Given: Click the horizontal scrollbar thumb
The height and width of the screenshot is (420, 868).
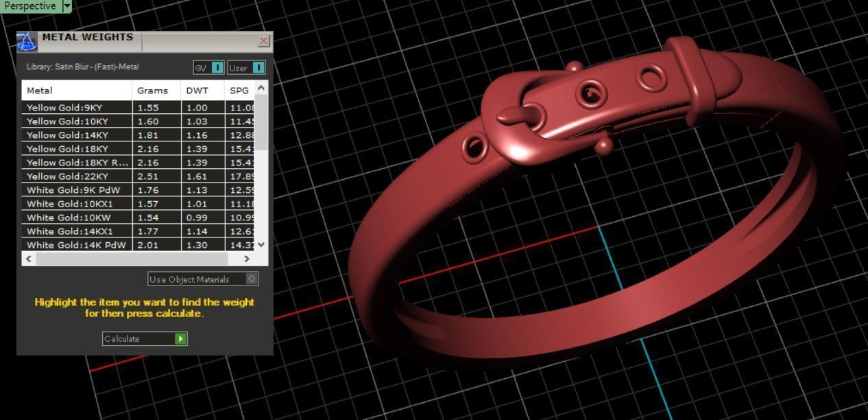Looking at the screenshot, I should pyautogui.click(x=131, y=259).
